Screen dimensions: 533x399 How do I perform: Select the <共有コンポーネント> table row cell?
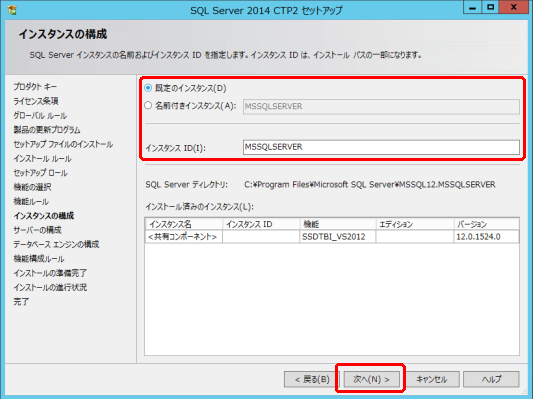pos(184,237)
